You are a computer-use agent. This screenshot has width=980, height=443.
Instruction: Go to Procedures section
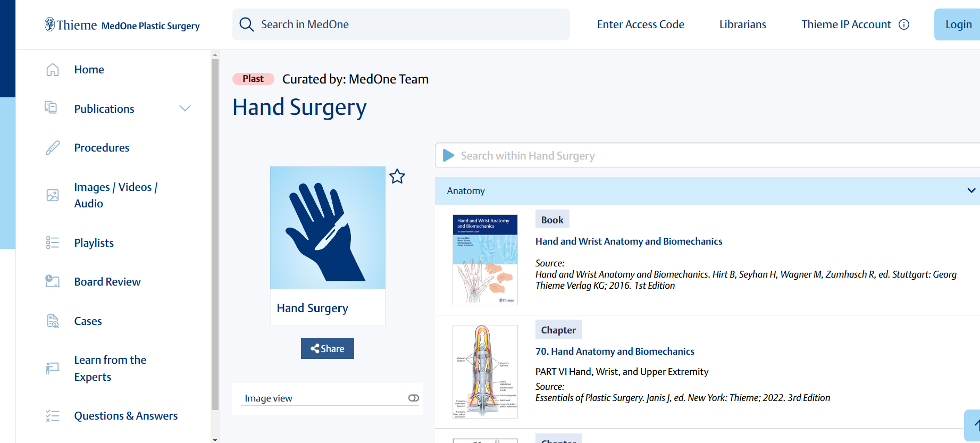point(102,148)
